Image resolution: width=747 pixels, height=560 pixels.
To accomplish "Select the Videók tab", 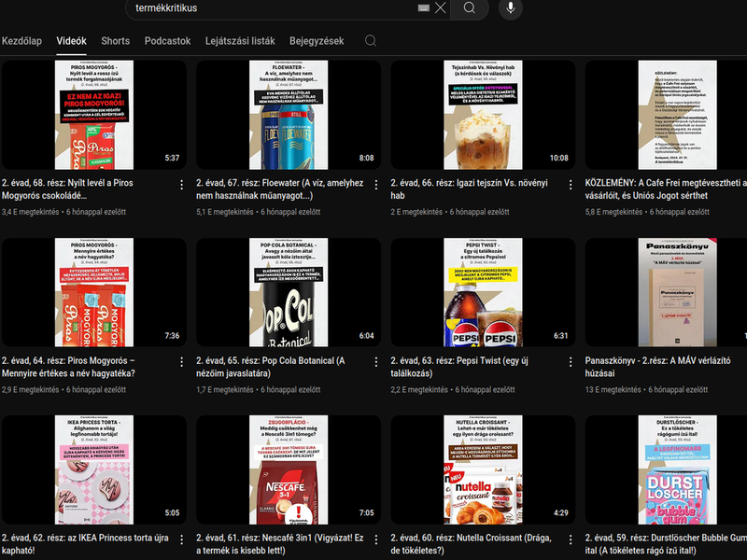I will click(72, 41).
